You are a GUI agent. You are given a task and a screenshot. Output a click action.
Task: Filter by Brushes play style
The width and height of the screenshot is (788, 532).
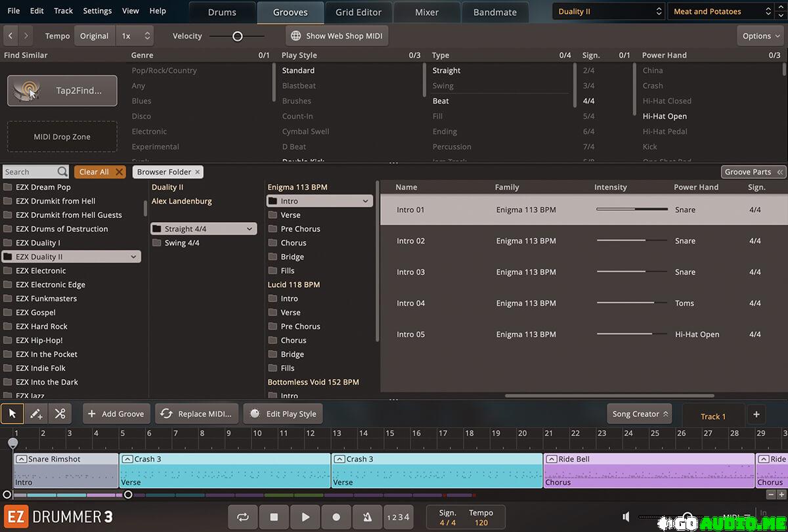(297, 101)
